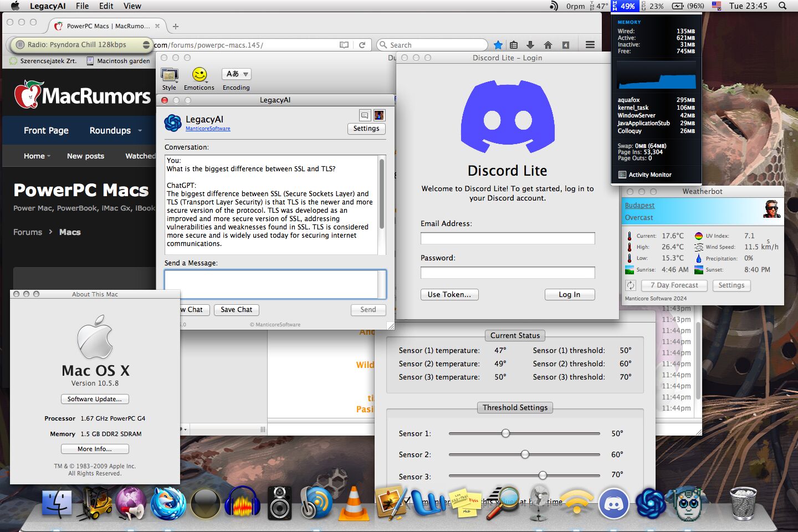Open 7 Day Forecast in Weatherbot
798x532 pixels.
click(x=674, y=285)
